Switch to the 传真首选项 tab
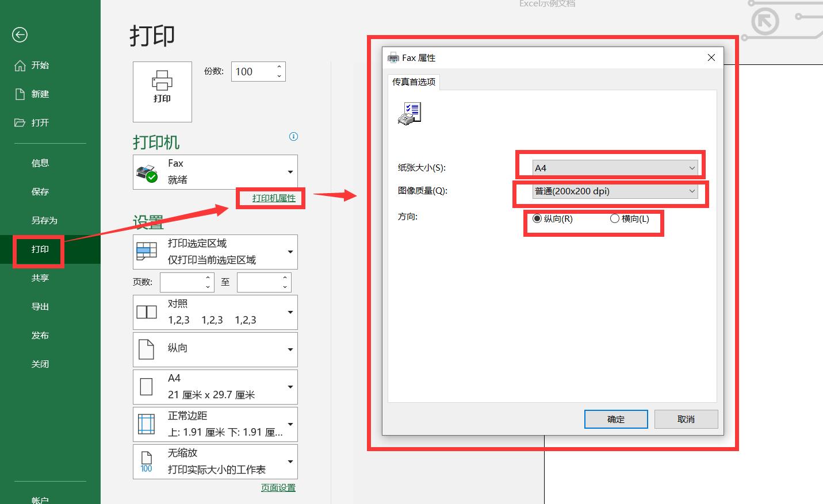The height and width of the screenshot is (504, 823). point(413,82)
